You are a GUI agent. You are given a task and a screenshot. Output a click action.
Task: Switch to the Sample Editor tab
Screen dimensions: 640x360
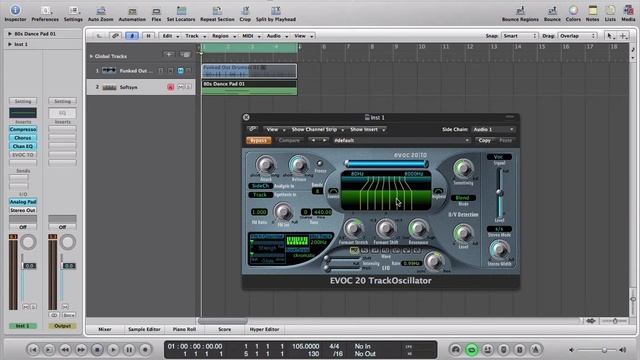[144, 329]
